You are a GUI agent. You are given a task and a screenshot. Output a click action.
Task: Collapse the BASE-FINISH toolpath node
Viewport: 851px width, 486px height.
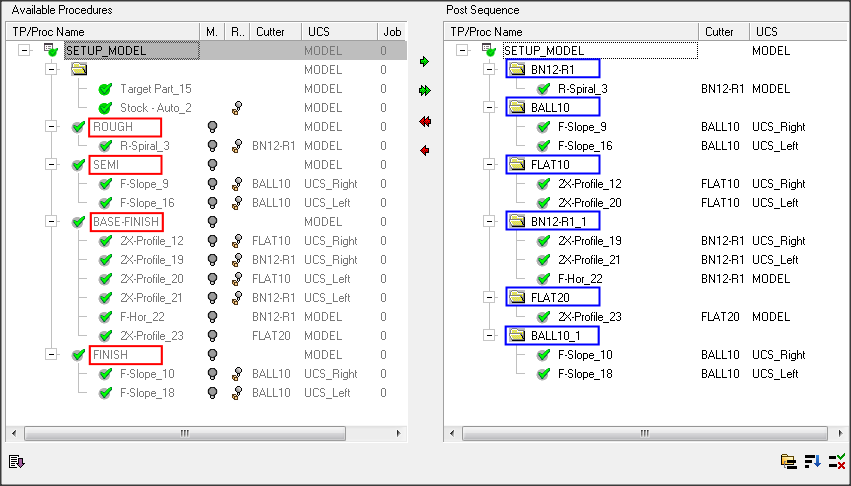pyautogui.click(x=51, y=222)
